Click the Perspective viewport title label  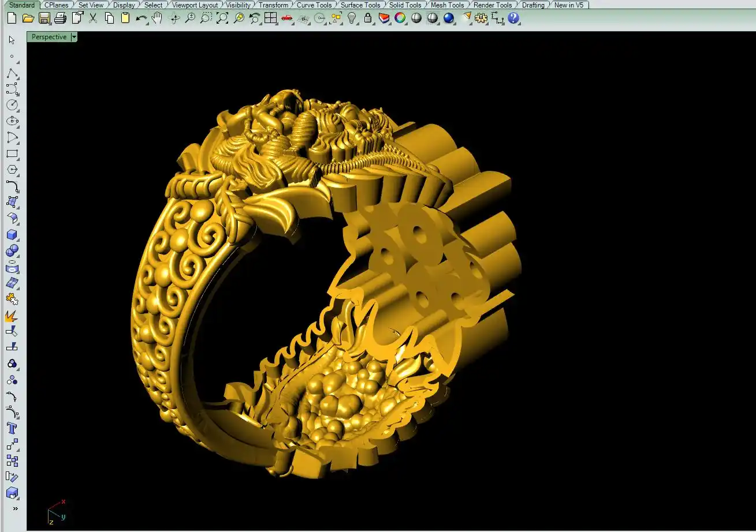[x=49, y=37]
